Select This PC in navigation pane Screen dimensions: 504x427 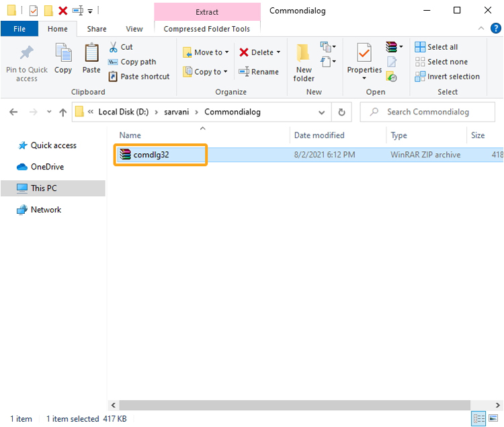52,188
